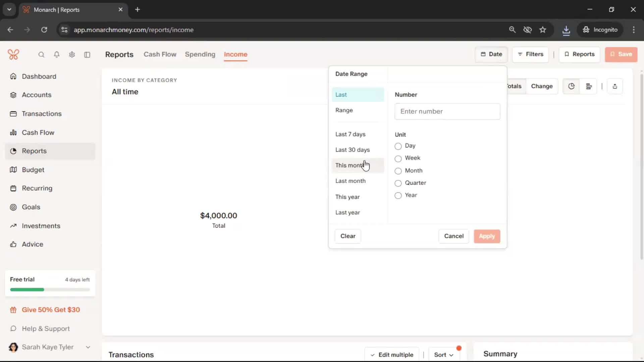
Task: Select the Month unit radio button
Action: click(x=398, y=171)
